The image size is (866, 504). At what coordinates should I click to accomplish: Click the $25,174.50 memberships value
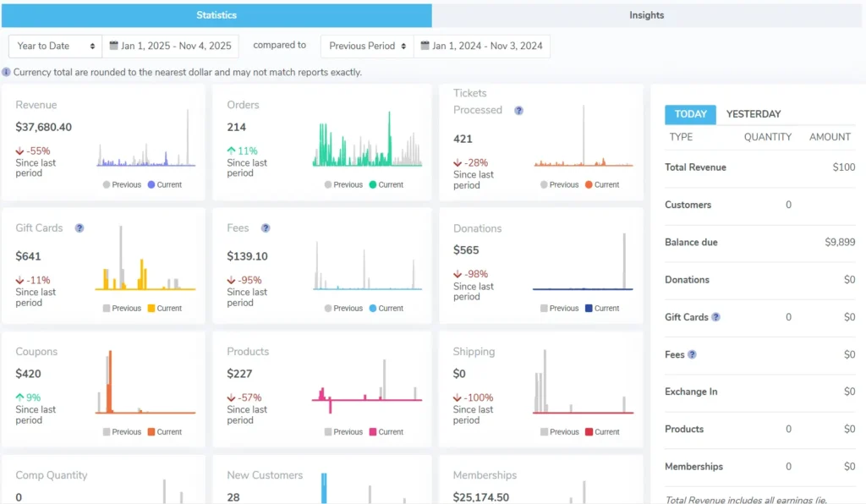point(481,497)
